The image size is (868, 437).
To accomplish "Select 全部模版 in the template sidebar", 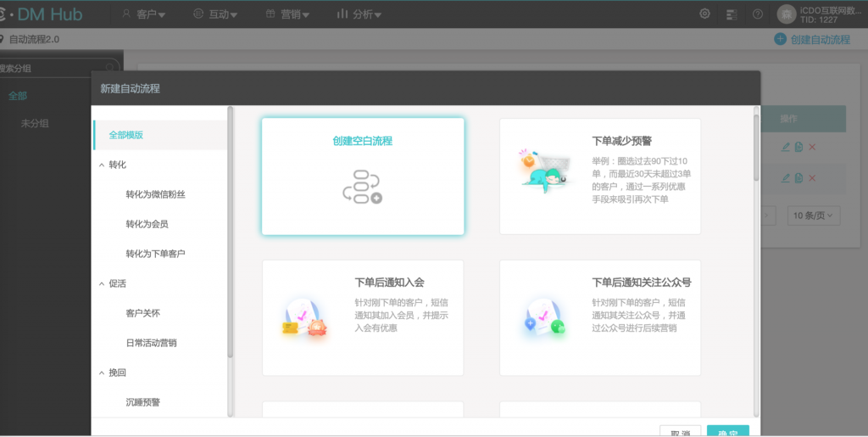I will [x=125, y=135].
